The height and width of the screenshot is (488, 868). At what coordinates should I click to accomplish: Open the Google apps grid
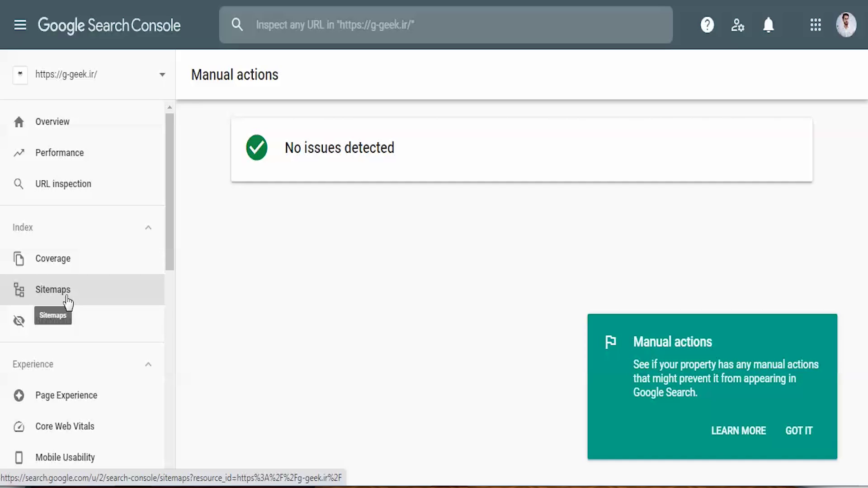pyautogui.click(x=816, y=25)
